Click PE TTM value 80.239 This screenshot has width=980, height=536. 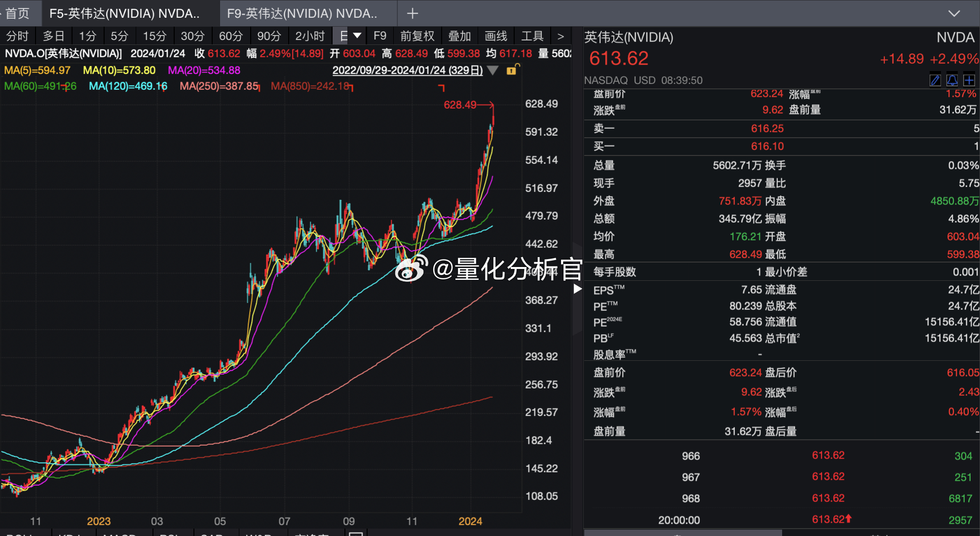tap(746, 306)
